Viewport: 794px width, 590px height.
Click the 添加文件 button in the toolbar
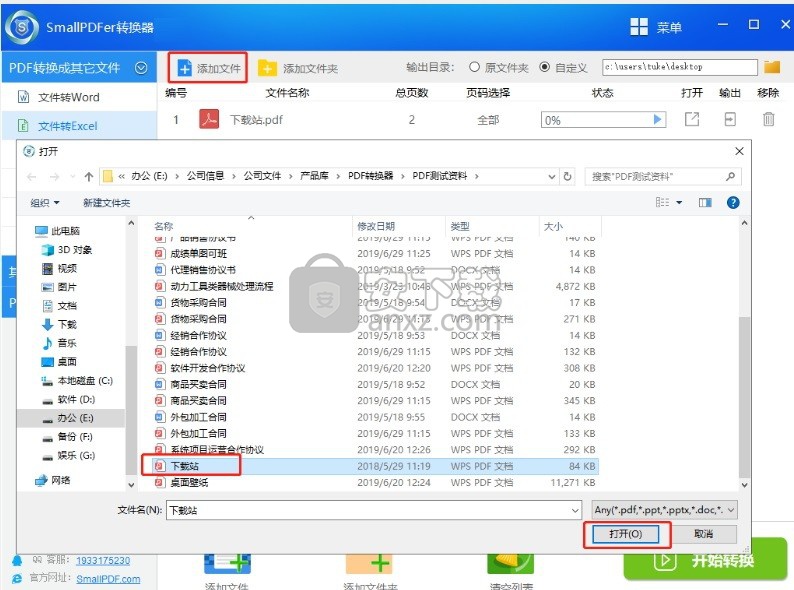[208, 68]
